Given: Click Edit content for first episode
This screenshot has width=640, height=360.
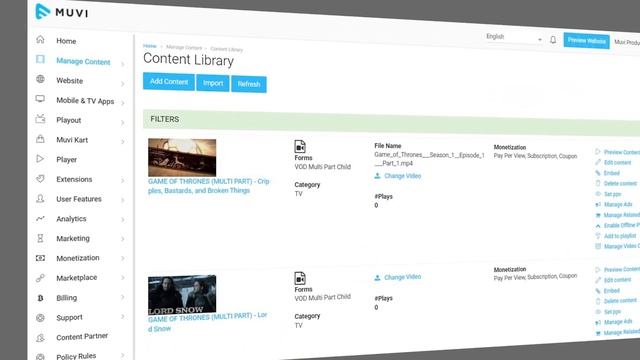Looking at the screenshot, I should click(617, 162).
